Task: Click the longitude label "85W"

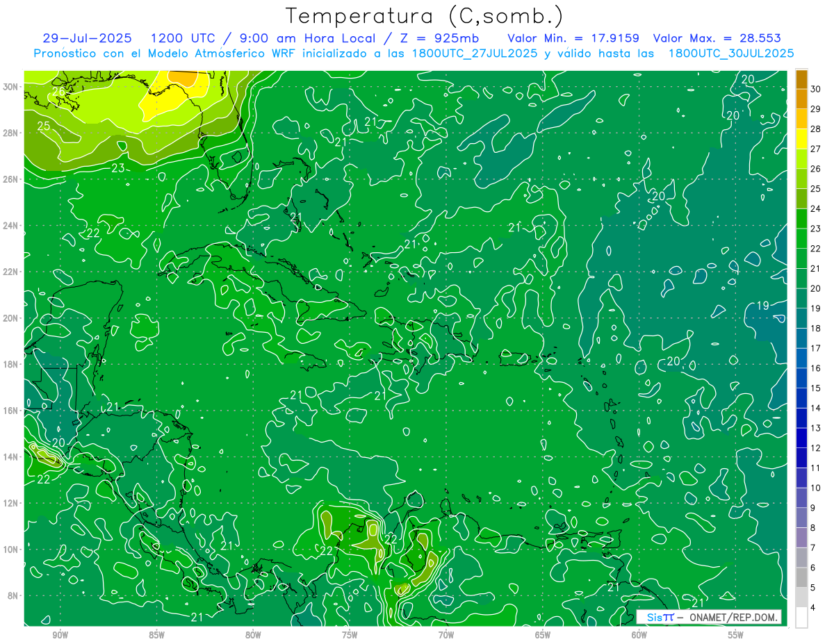Action: click(x=156, y=635)
